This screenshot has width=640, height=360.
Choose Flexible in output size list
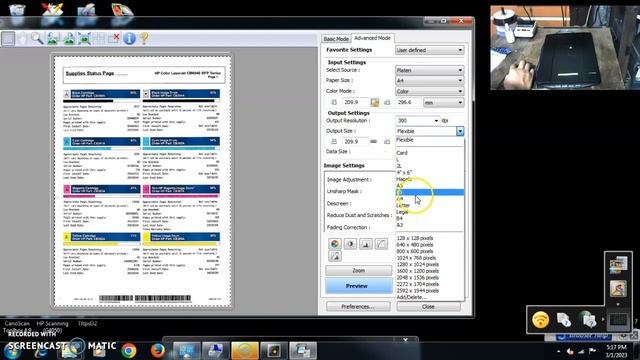430,140
